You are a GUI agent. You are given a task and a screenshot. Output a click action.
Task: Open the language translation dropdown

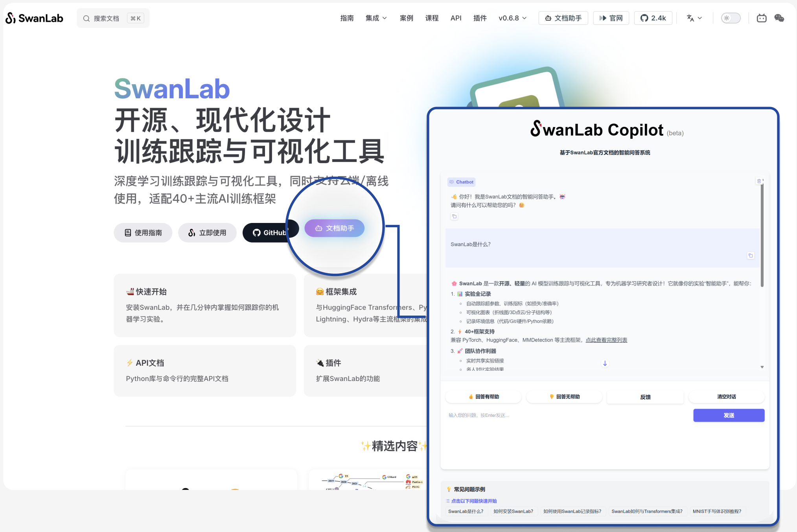coord(694,18)
